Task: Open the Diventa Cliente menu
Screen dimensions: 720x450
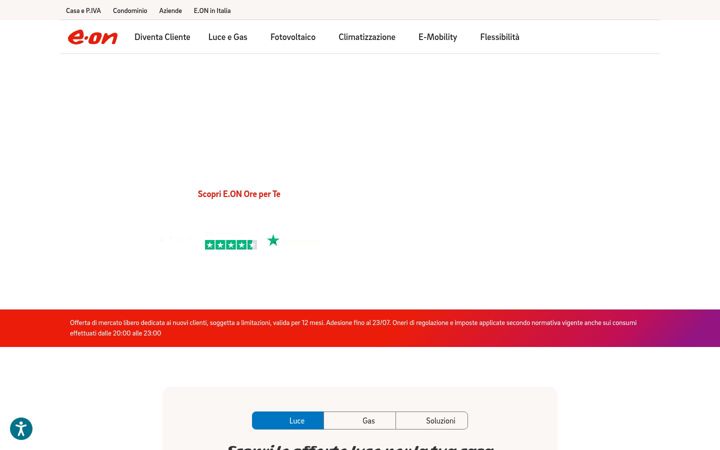Action: tap(162, 37)
